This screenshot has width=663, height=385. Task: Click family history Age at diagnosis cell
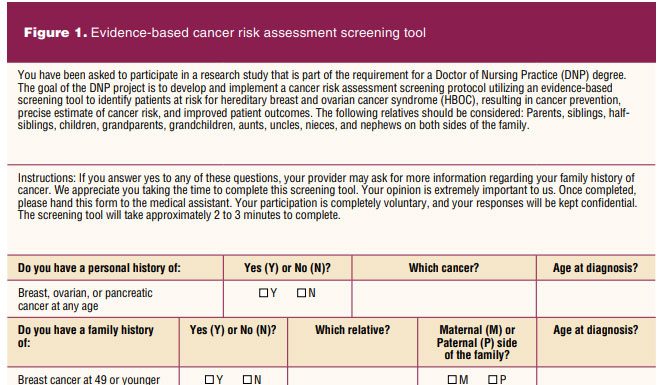click(x=596, y=377)
